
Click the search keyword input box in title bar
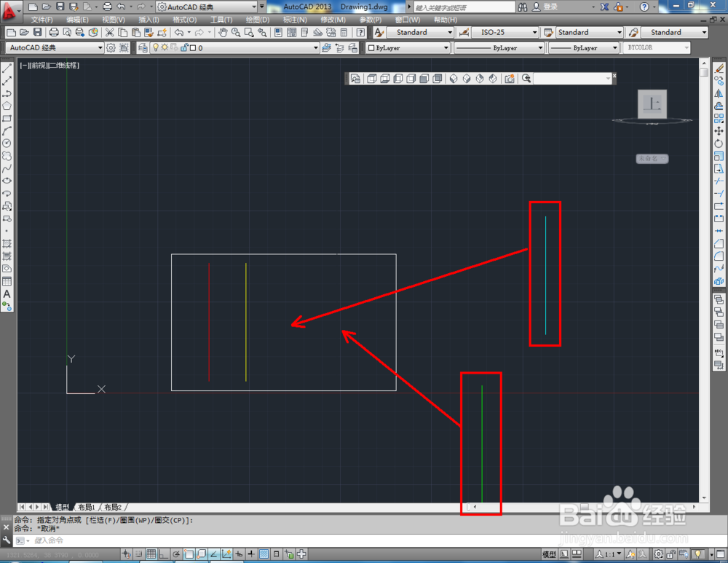pos(463,7)
